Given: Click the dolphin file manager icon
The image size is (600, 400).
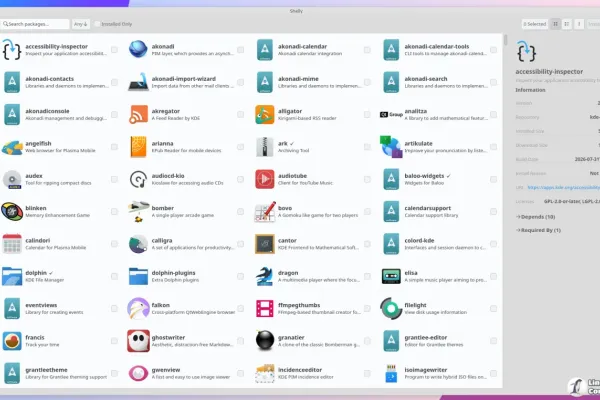Looking at the screenshot, I should coord(12,276).
